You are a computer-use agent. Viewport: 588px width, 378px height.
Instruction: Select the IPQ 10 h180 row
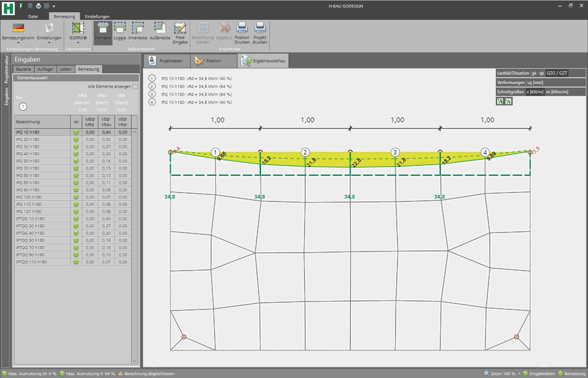click(x=73, y=132)
